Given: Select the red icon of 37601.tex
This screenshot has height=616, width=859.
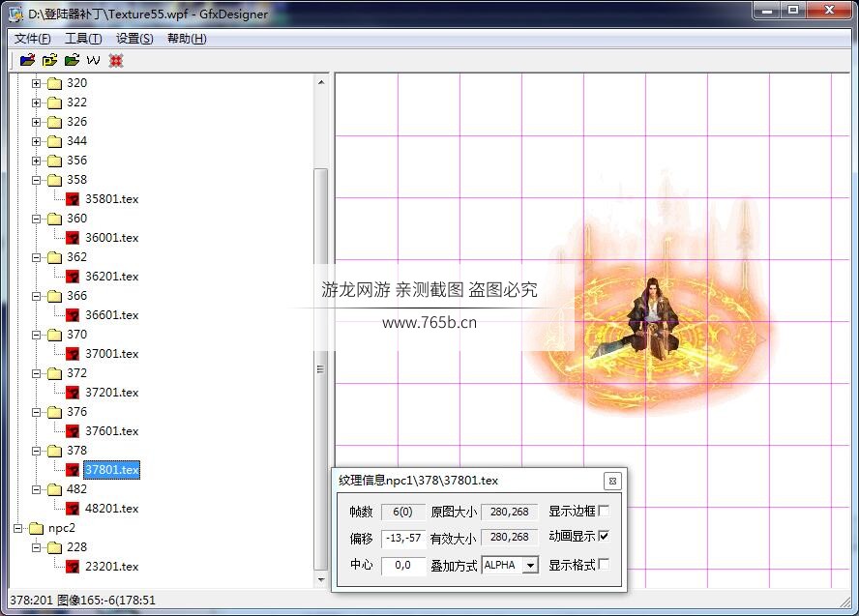Looking at the screenshot, I should (73, 431).
